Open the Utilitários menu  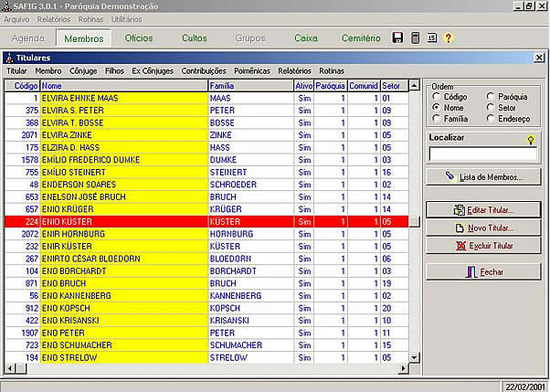126,19
